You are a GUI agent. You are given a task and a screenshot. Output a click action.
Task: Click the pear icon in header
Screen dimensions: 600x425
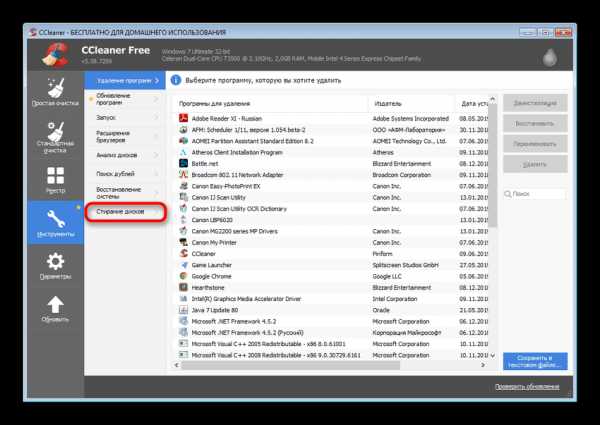pyautogui.click(x=550, y=57)
